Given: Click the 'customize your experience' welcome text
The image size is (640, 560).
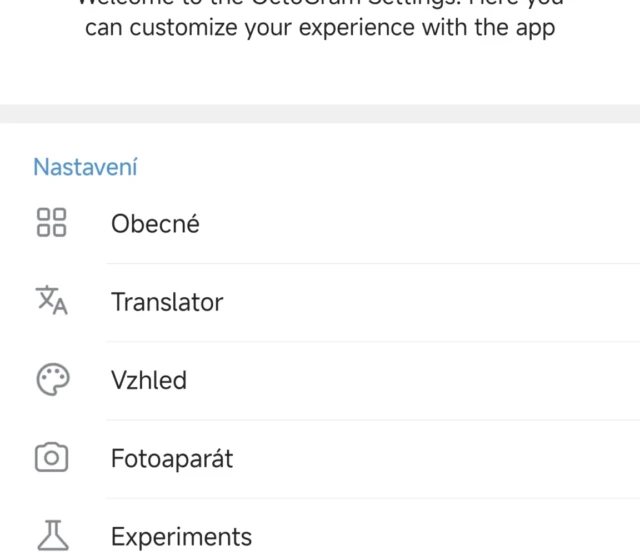Looking at the screenshot, I should point(319,28).
